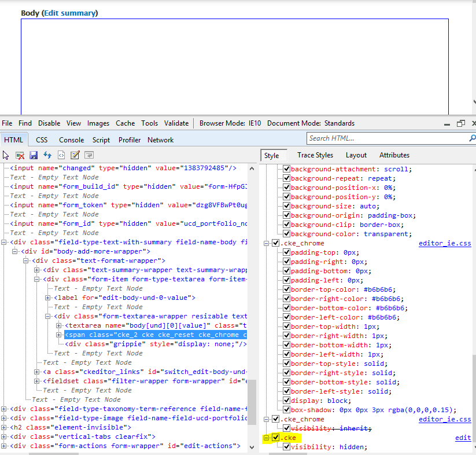Open the Script tab
Screen dimensions: 476x455
(x=101, y=140)
